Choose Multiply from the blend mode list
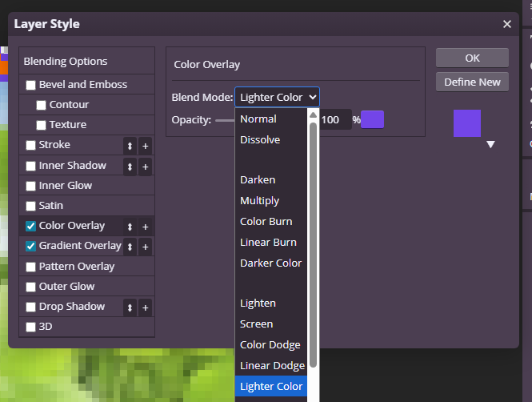 [260, 200]
